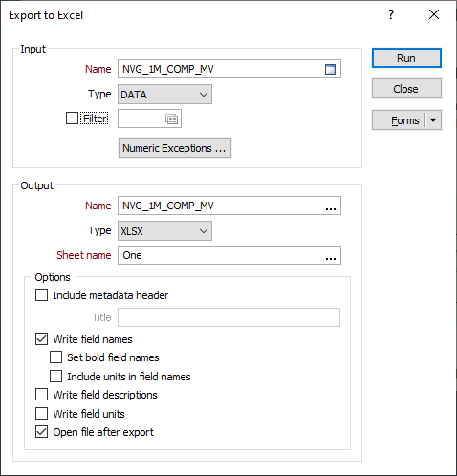The image size is (457, 476).
Task: Disable Open file after export
Action: tap(41, 432)
